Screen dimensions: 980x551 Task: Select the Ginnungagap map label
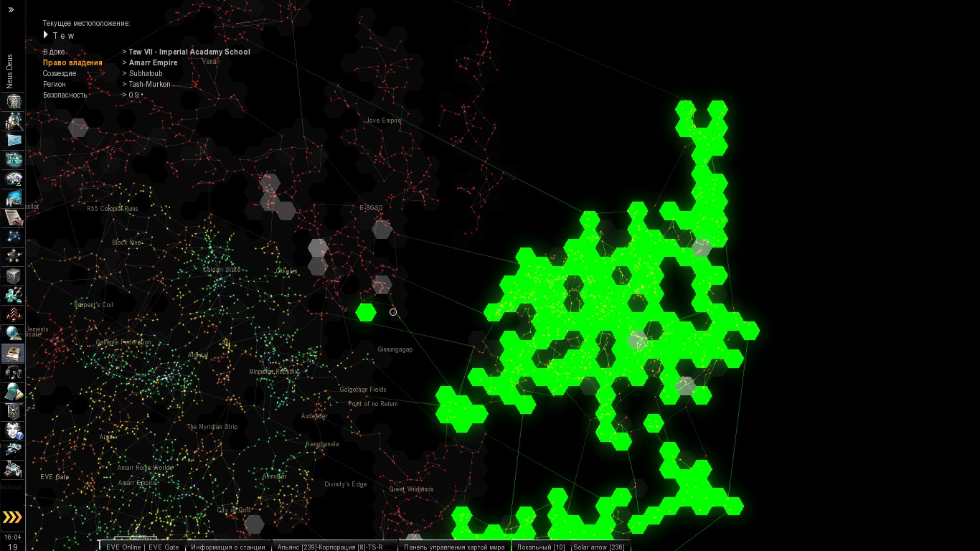[395, 349]
